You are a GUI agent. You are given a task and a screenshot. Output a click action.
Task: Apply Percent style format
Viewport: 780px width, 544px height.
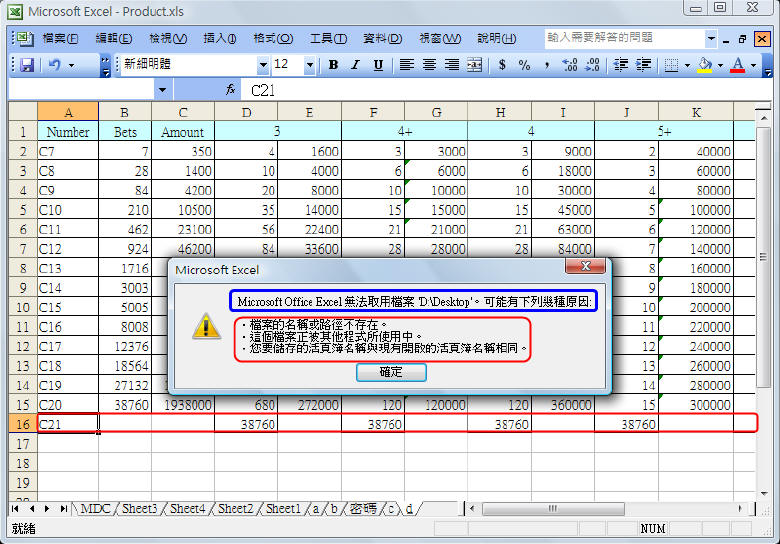point(525,65)
